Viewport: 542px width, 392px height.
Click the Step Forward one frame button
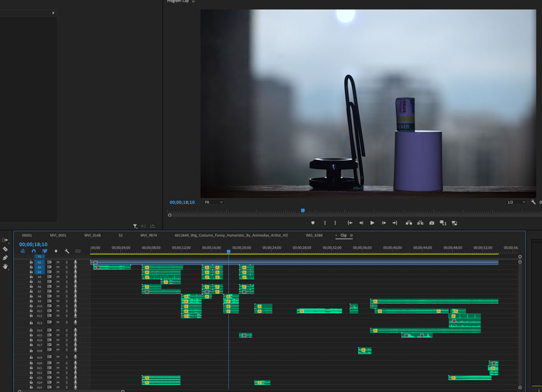coord(383,223)
